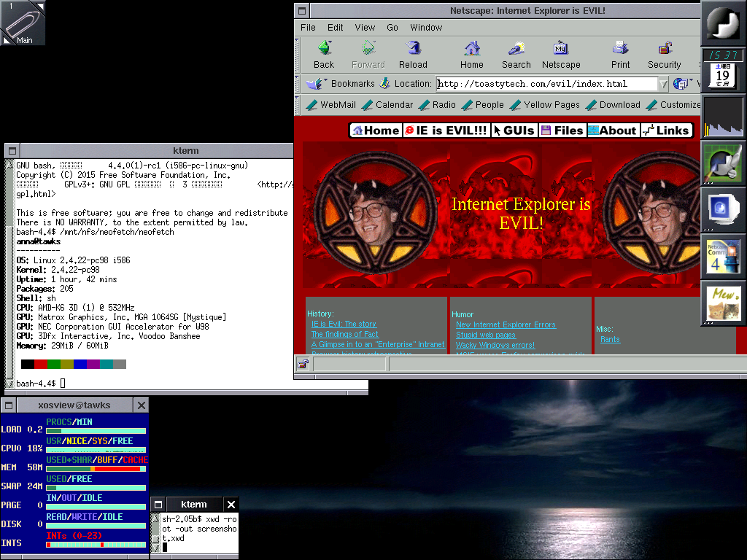
Task: Click the Forward arrow in Netscape
Action: [368, 55]
